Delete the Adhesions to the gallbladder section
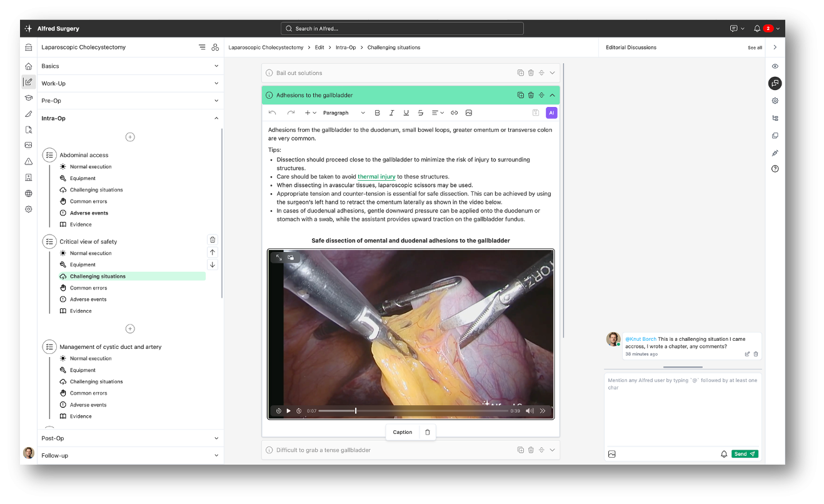The width and height of the screenshot is (824, 504). coord(531,95)
